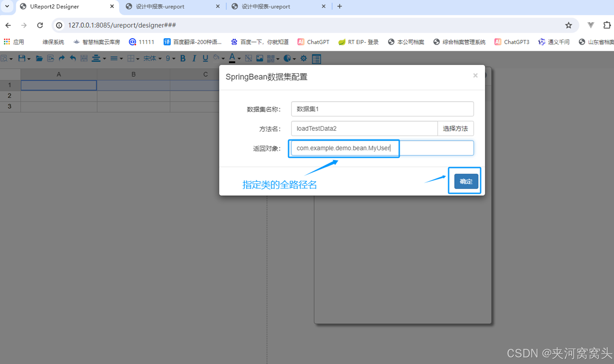Image resolution: width=614 pixels, height=364 pixels.
Task: Click the pie chart icon
Action: tap(287, 59)
